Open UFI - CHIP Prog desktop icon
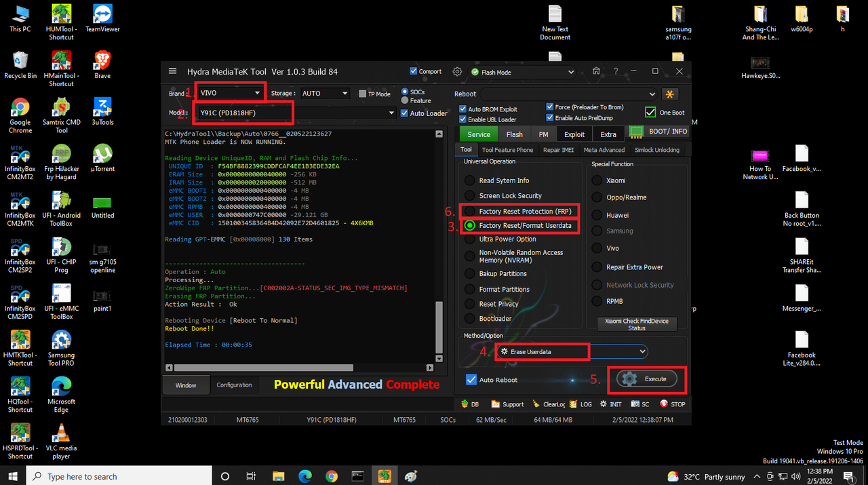This screenshot has width=868, height=485. click(61, 255)
